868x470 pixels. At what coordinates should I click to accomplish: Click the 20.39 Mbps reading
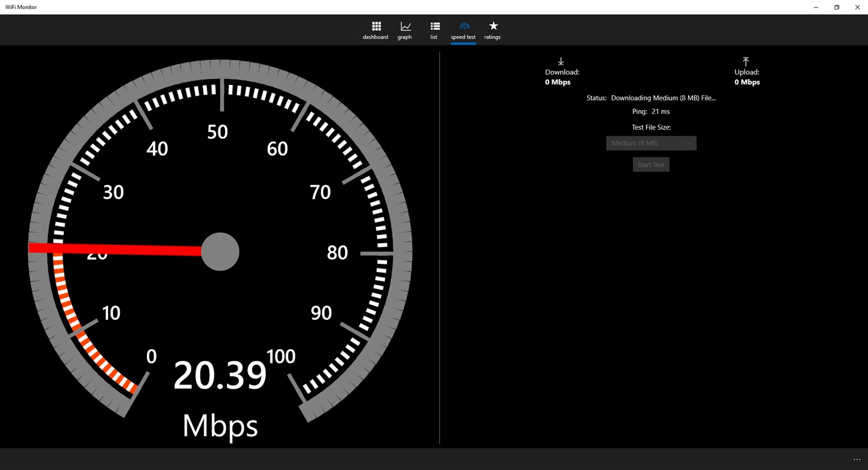[x=220, y=374]
